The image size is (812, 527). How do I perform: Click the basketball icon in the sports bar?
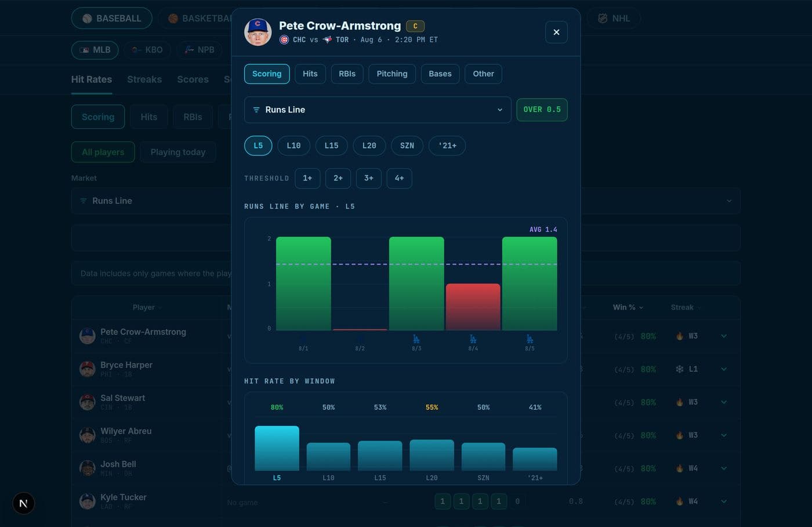tap(173, 19)
